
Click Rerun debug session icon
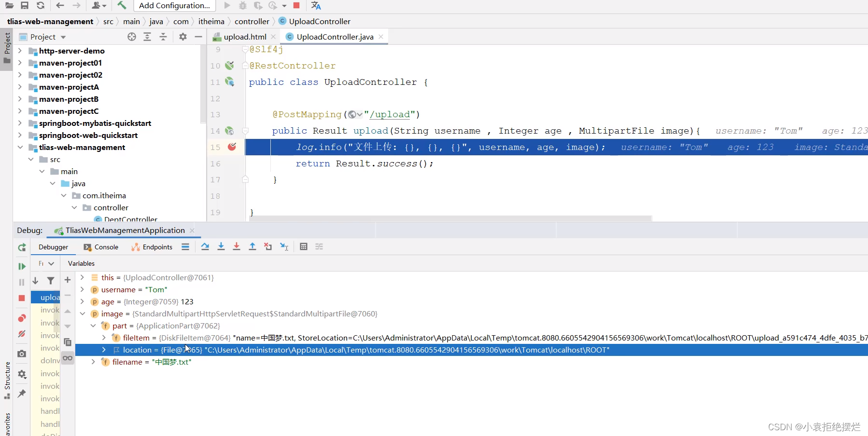coord(22,247)
